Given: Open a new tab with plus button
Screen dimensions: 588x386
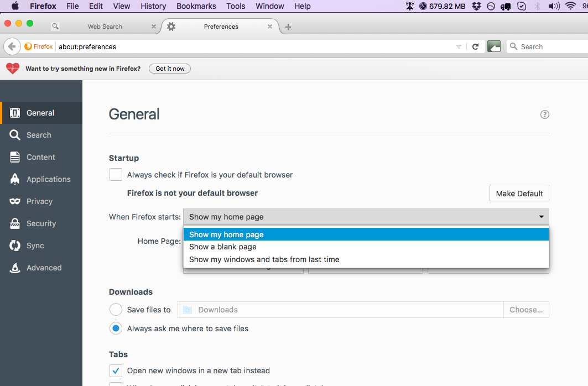Looking at the screenshot, I should pyautogui.click(x=288, y=27).
